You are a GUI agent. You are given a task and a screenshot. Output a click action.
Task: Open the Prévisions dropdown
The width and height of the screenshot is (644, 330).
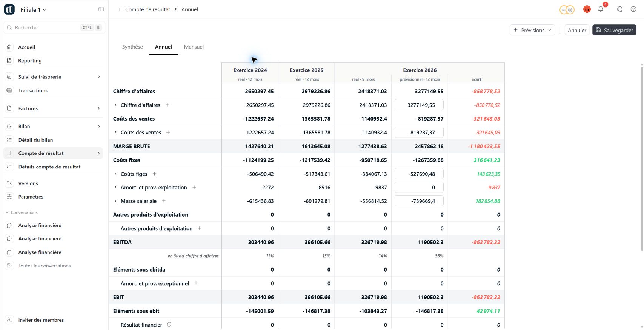pos(532,30)
